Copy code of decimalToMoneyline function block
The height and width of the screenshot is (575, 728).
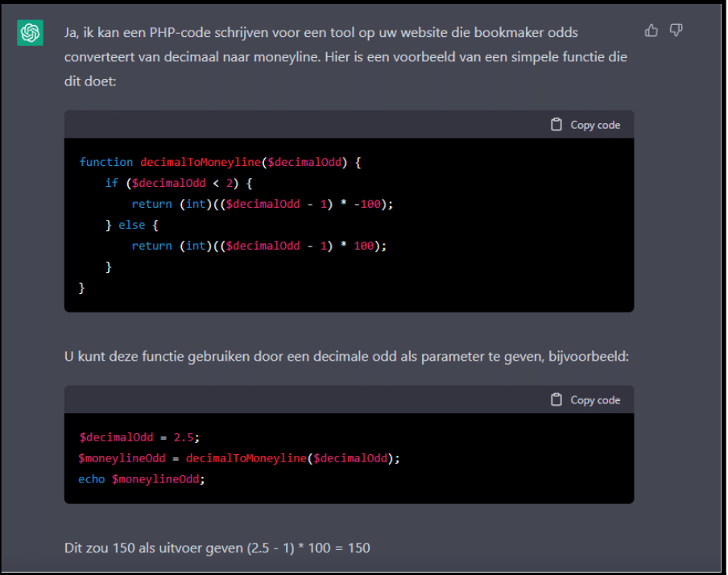click(x=585, y=125)
